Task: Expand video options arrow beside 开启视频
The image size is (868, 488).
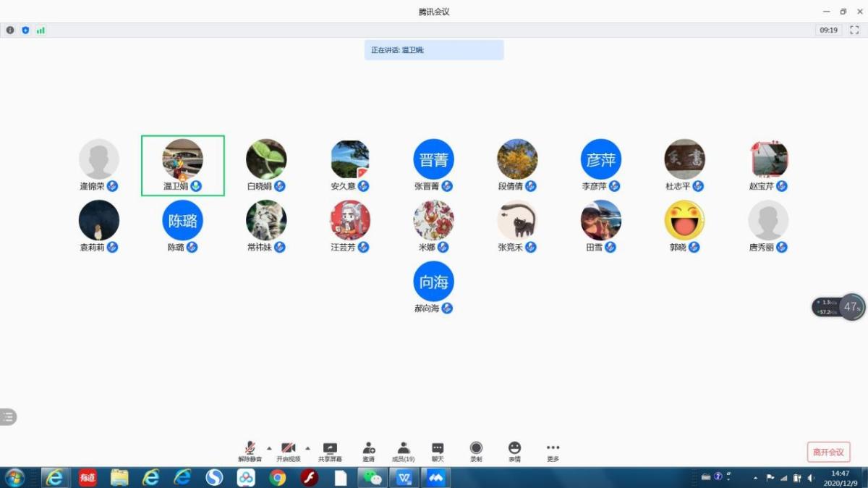Action: (x=307, y=447)
